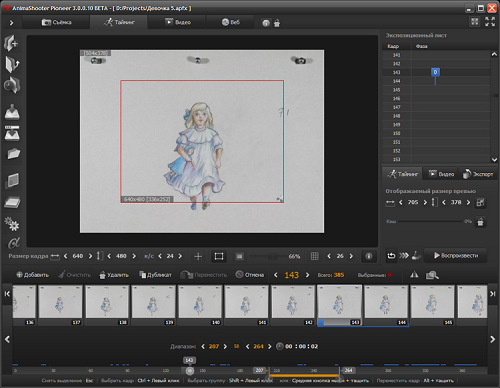Viewport: 500px width, 388px height.
Task: Go to the frame after 143
Action: (307, 275)
